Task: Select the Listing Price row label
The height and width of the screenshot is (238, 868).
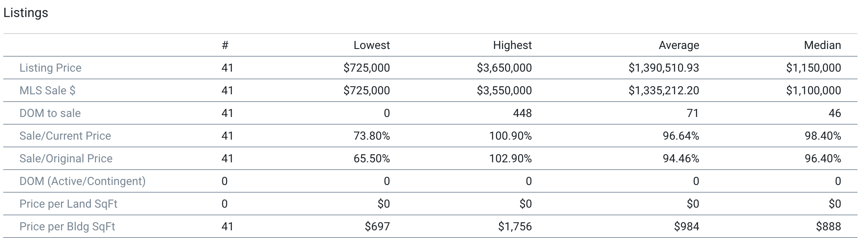Action: point(51,68)
